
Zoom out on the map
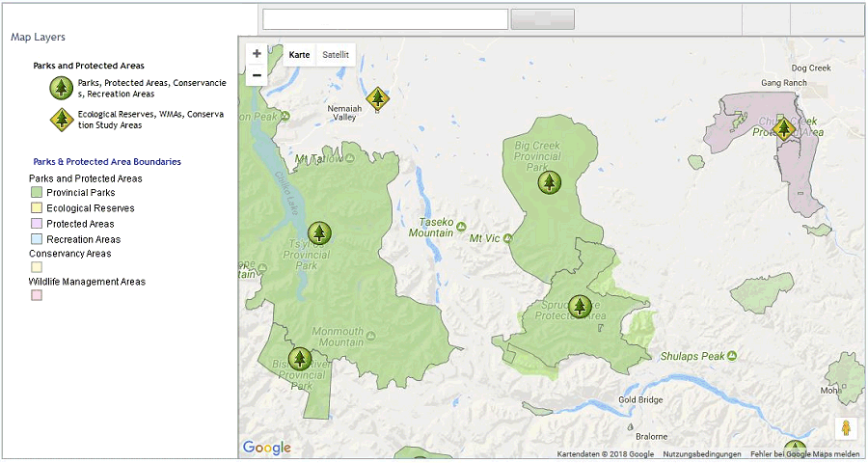(x=257, y=75)
